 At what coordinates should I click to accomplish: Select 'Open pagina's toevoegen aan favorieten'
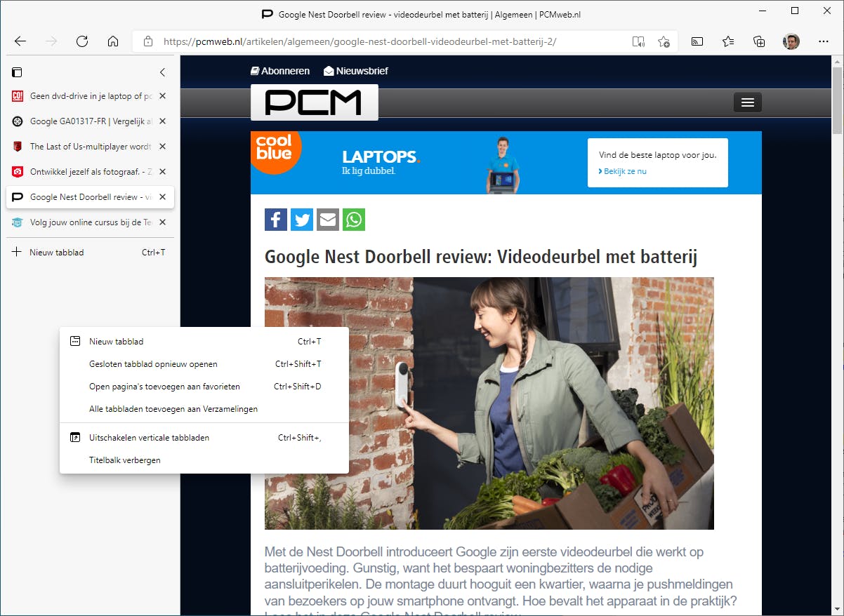[x=204, y=387]
